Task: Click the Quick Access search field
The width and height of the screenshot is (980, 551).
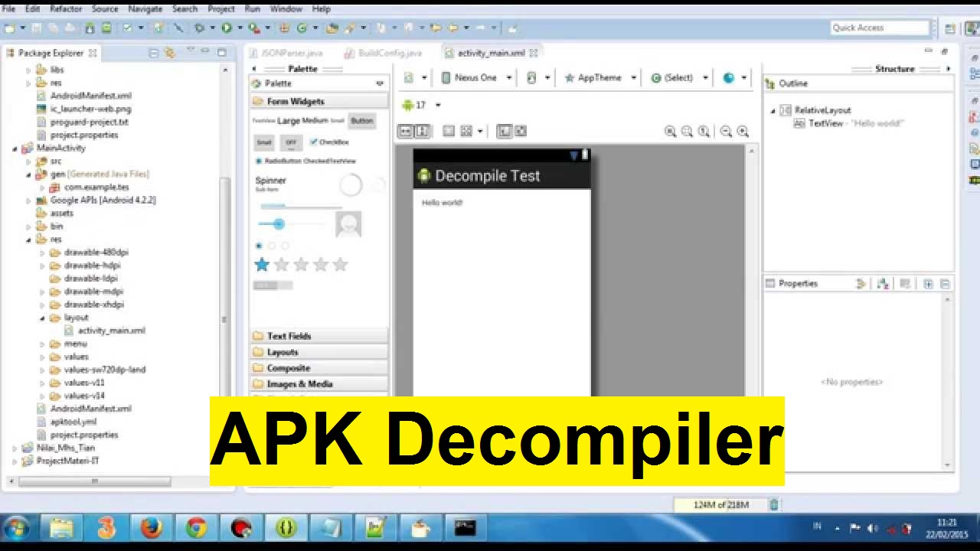Action: tap(880, 28)
